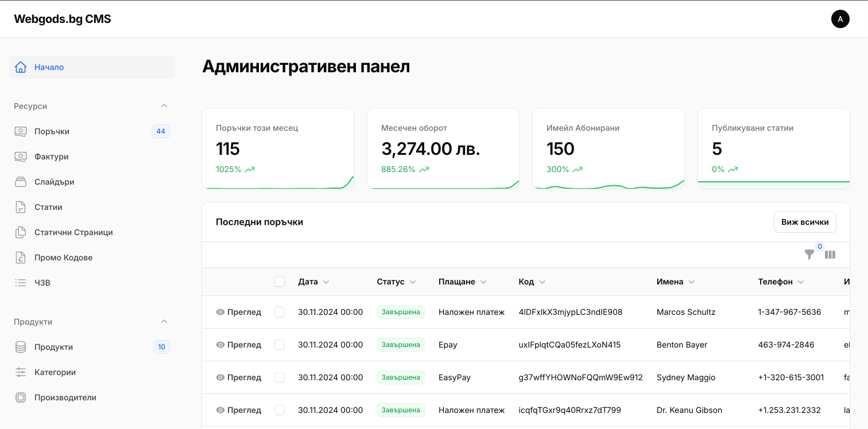The height and width of the screenshot is (429, 868).
Task: Sort the table by Статус column
Action: [x=396, y=282]
